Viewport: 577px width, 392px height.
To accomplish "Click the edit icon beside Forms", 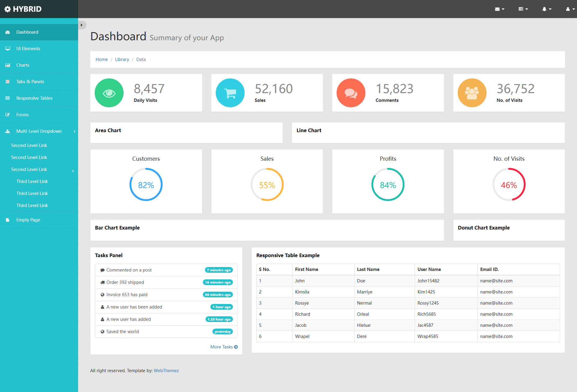I will coord(8,115).
